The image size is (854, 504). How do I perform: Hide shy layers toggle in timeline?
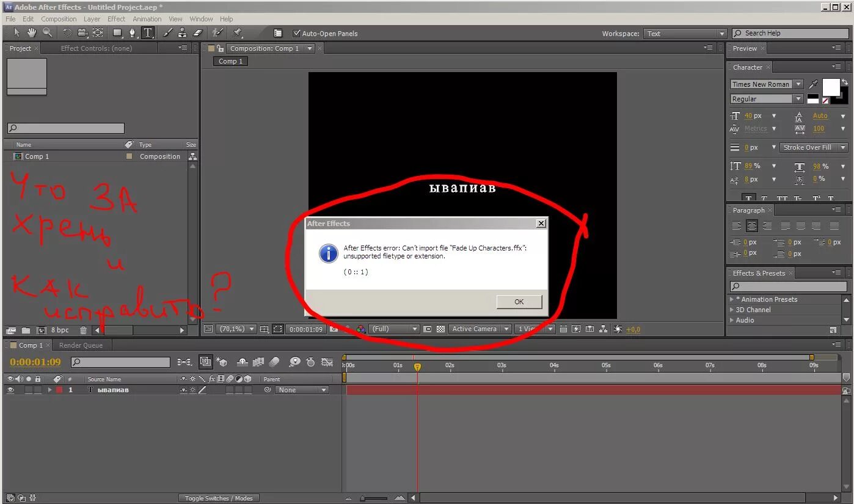243,362
